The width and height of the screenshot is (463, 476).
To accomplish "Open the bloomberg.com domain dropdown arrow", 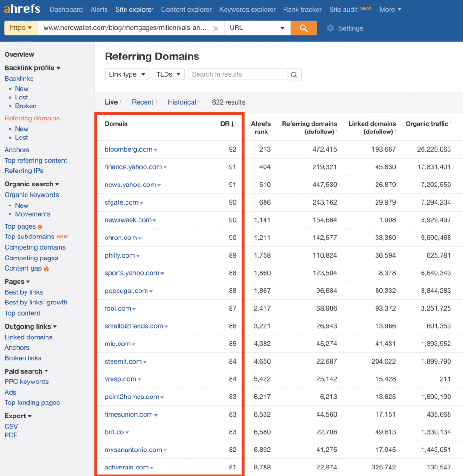I will [x=156, y=150].
